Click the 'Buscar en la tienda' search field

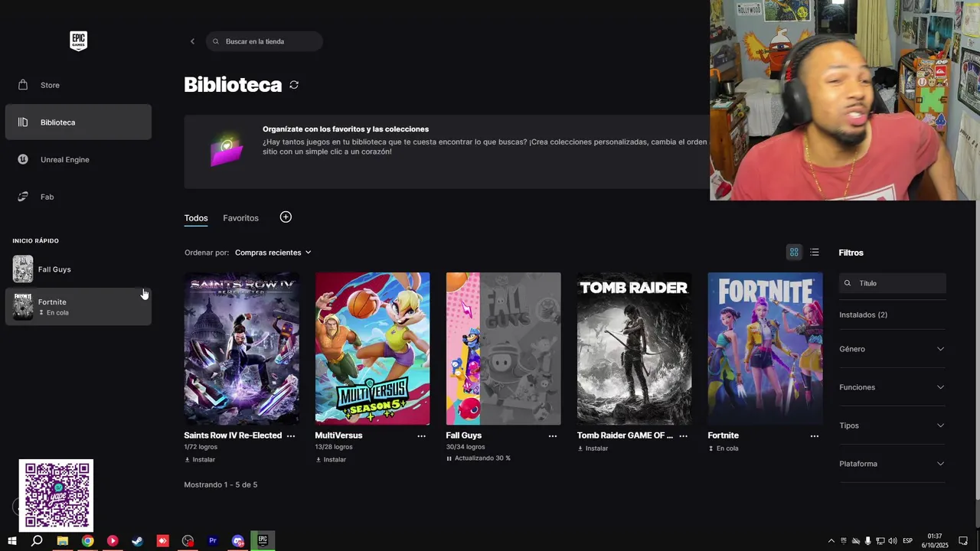(264, 41)
